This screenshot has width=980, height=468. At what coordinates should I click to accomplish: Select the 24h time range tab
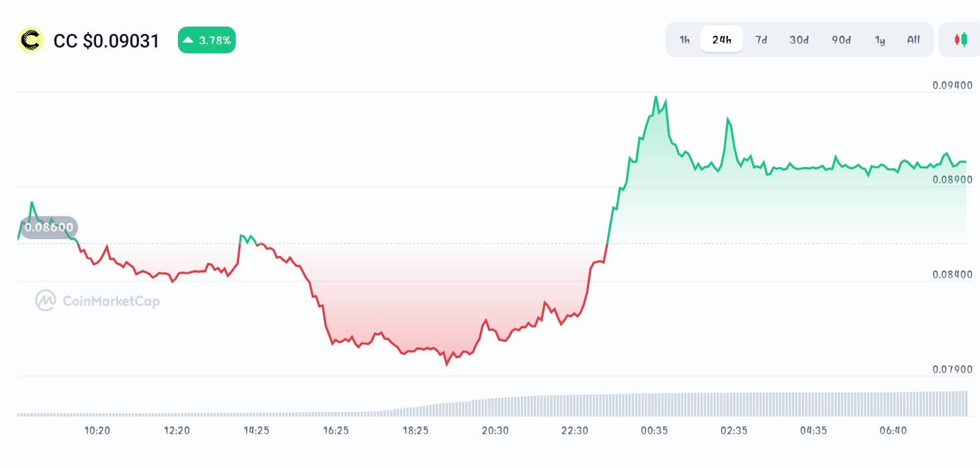[x=722, y=40]
